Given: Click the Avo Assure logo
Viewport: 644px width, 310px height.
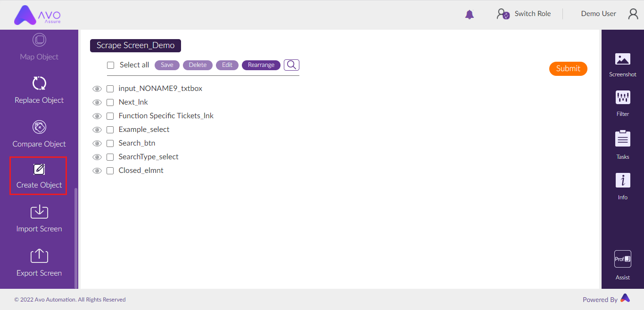Looking at the screenshot, I should (37, 15).
